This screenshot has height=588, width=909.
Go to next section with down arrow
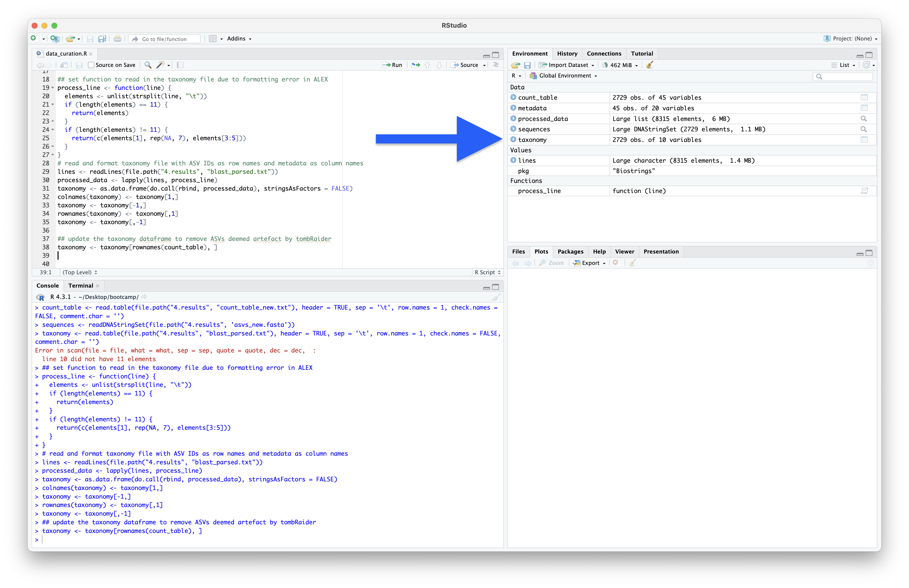439,65
